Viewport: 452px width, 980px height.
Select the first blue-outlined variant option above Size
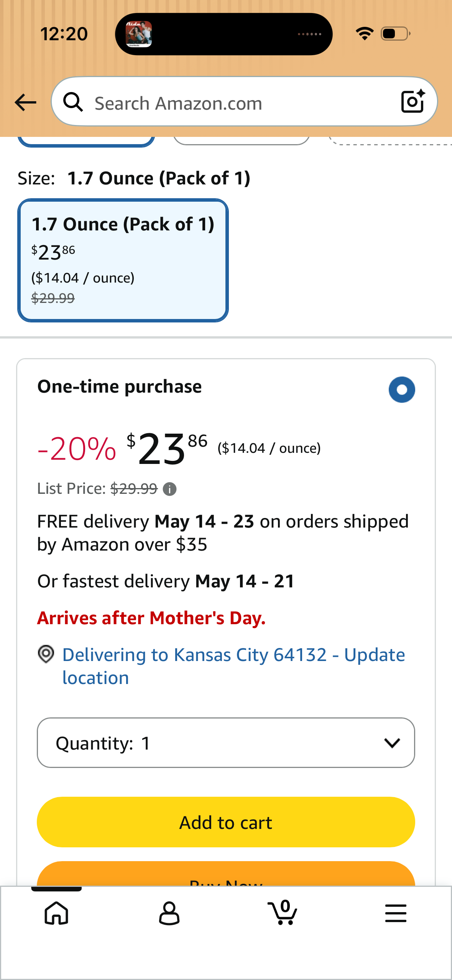86,141
